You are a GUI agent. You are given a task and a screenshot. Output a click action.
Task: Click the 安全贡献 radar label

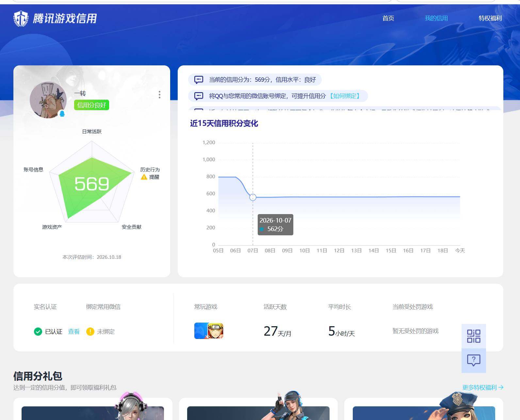coord(132,227)
